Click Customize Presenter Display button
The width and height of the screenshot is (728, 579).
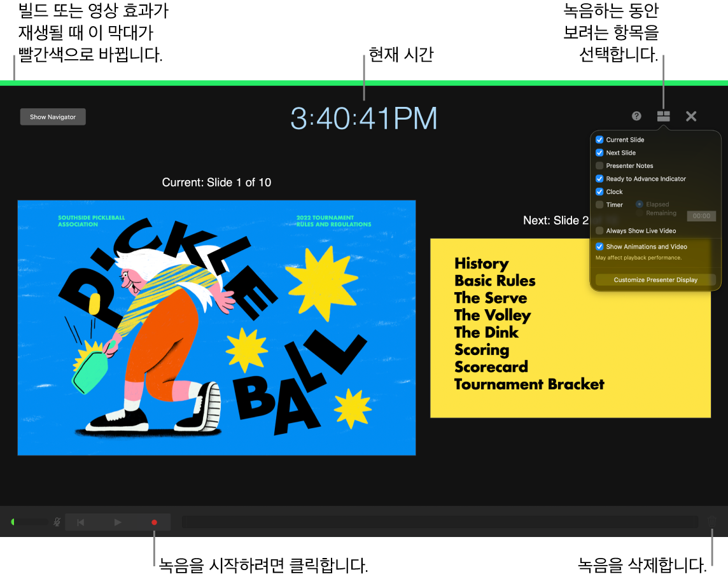click(x=655, y=280)
